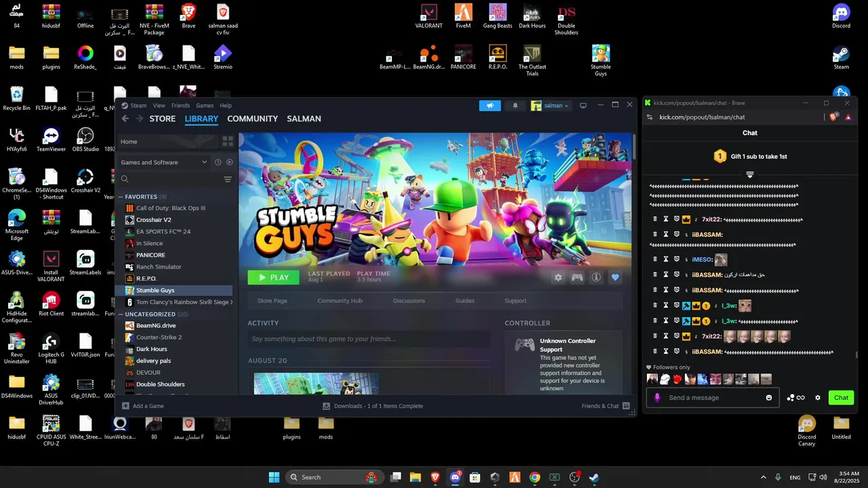Sort library by recent activity clock icon

(x=218, y=162)
